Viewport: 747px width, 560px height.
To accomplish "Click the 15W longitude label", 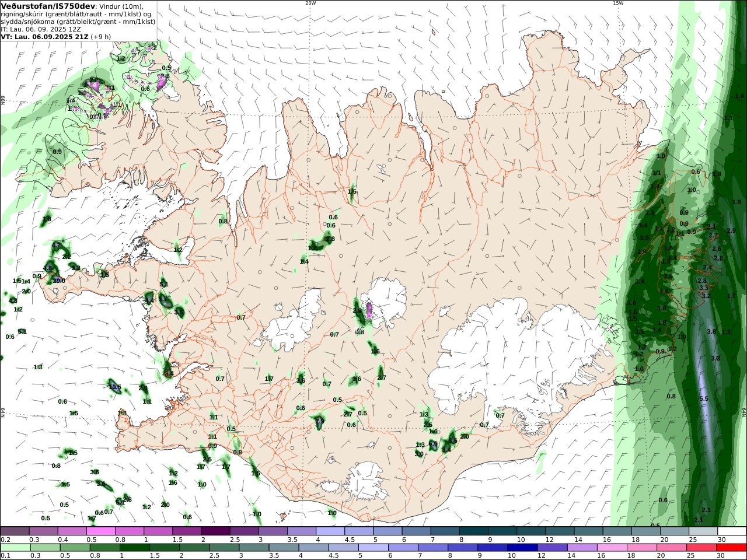I will click(618, 3).
